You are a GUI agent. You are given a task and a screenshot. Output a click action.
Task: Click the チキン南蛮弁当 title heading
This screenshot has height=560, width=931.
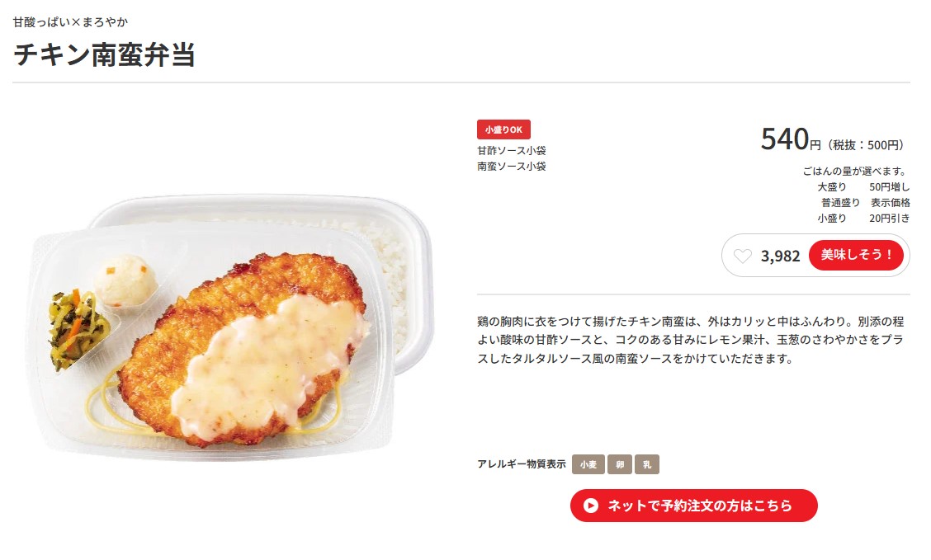(x=105, y=54)
